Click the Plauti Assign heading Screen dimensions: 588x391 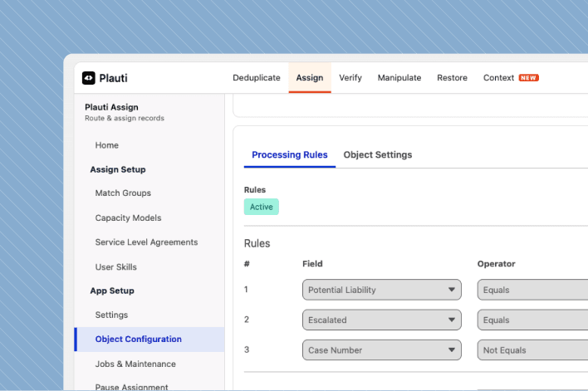coord(111,107)
